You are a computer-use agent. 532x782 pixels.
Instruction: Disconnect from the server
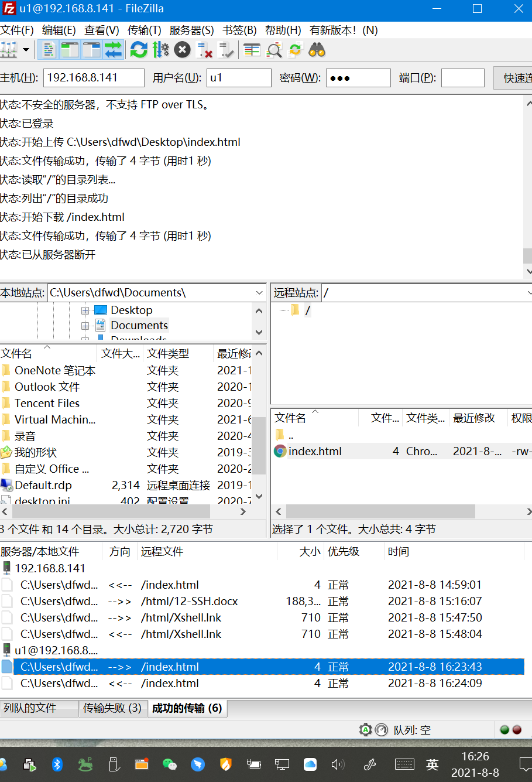click(204, 50)
